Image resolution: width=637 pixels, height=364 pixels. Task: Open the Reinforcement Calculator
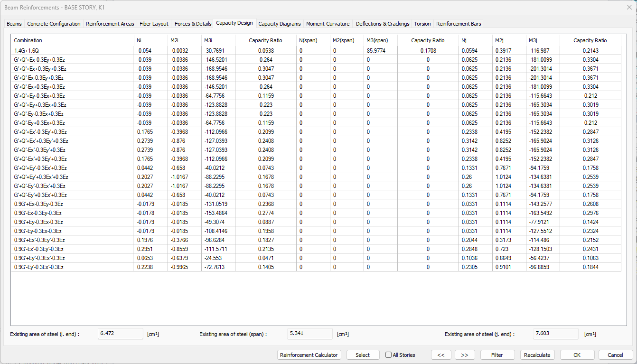point(309,355)
